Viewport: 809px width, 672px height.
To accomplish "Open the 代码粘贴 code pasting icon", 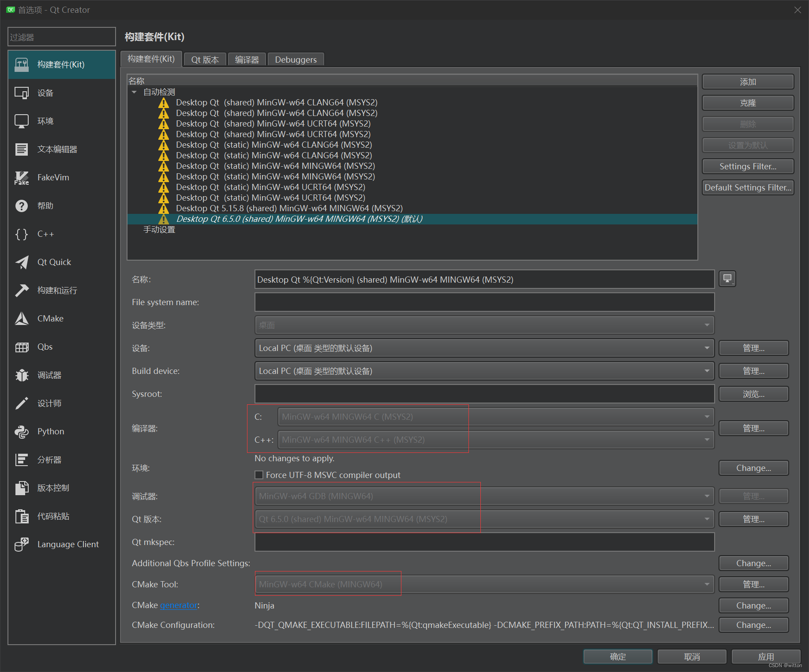I will (x=22, y=516).
